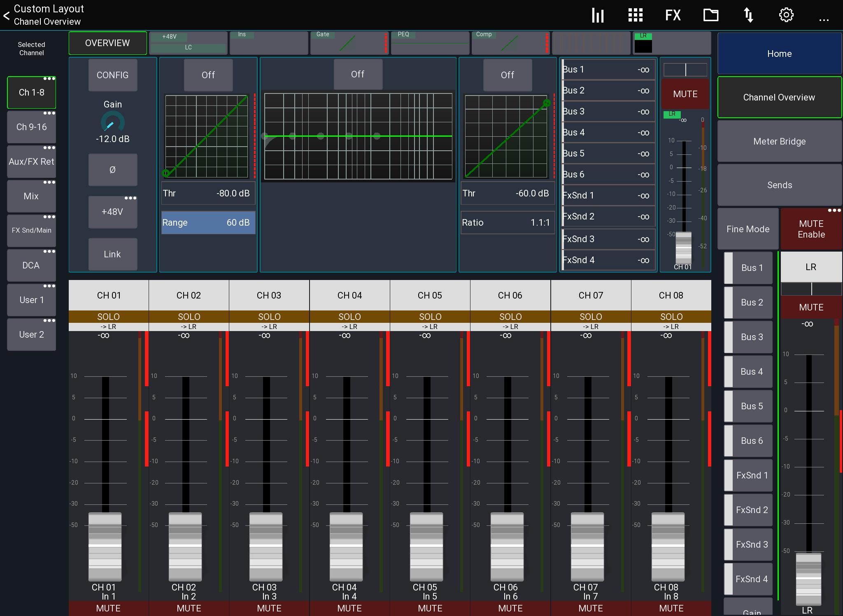The height and width of the screenshot is (616, 843).
Task: Select the OVERVIEW tab
Action: point(107,43)
